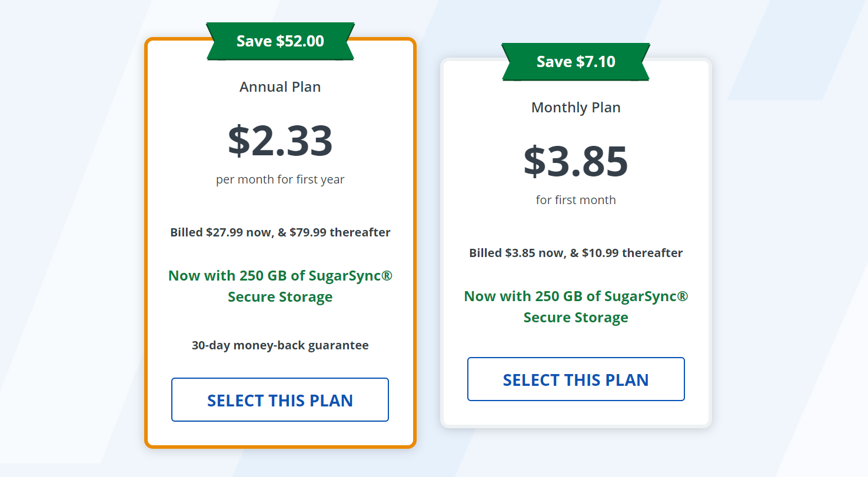
Task: Click the Annual Plan's 250 GB storage text
Action: point(280,275)
